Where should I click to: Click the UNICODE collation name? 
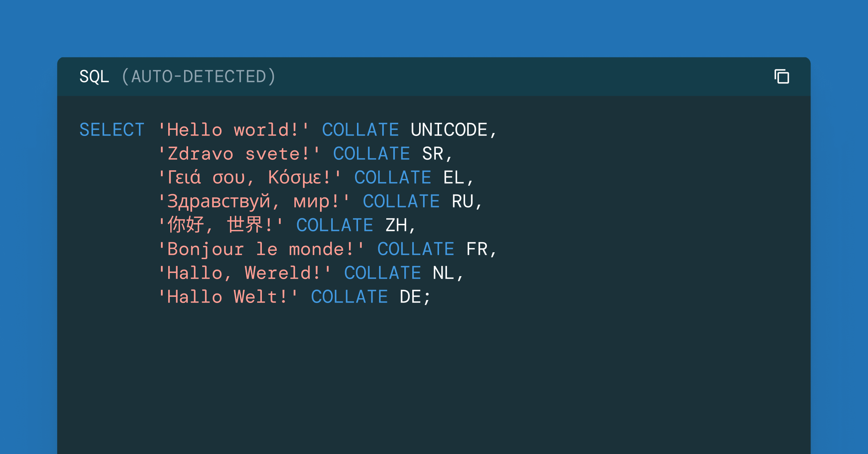(449, 130)
